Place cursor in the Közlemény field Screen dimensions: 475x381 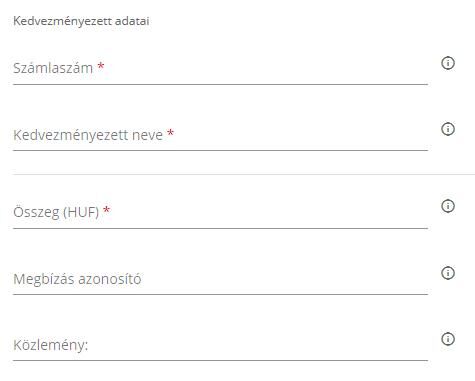coord(220,345)
